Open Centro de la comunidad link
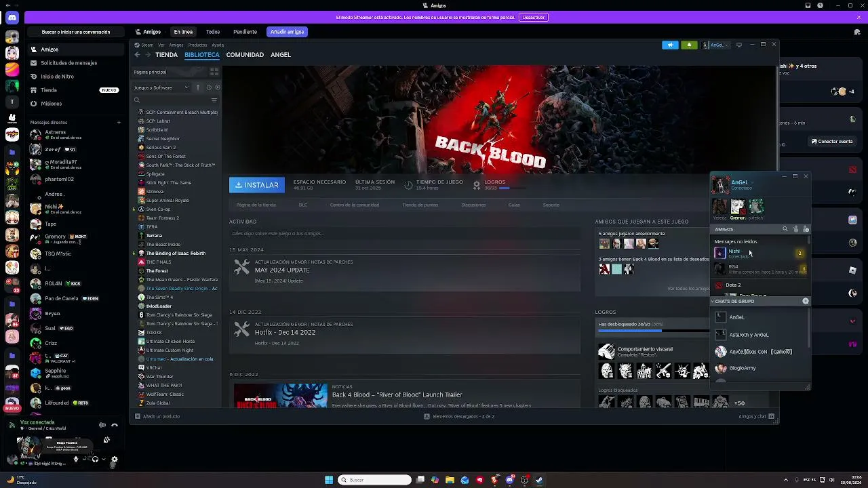 tap(354, 205)
